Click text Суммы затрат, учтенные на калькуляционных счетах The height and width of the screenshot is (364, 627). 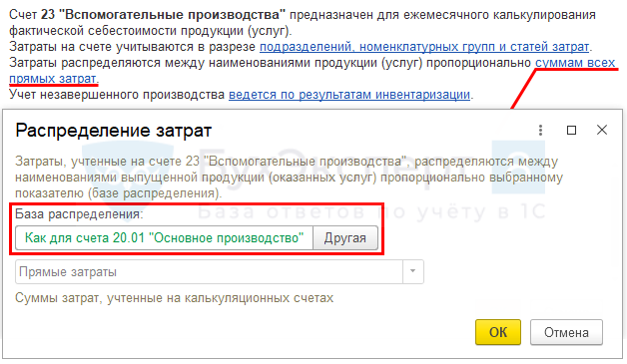tap(175, 298)
